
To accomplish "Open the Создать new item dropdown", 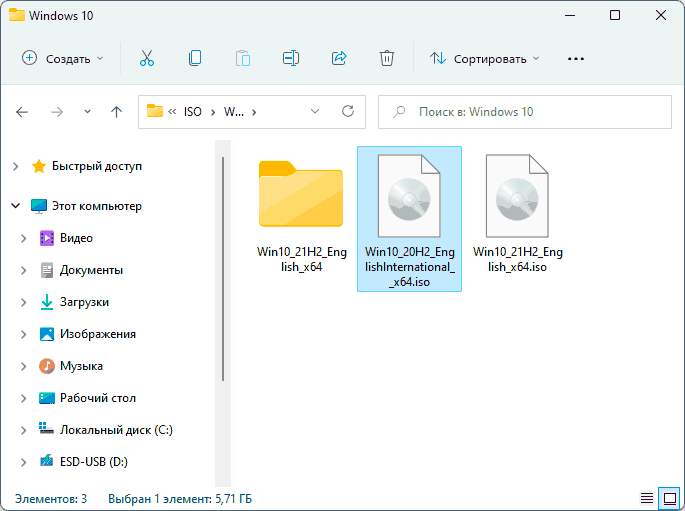I will point(63,59).
